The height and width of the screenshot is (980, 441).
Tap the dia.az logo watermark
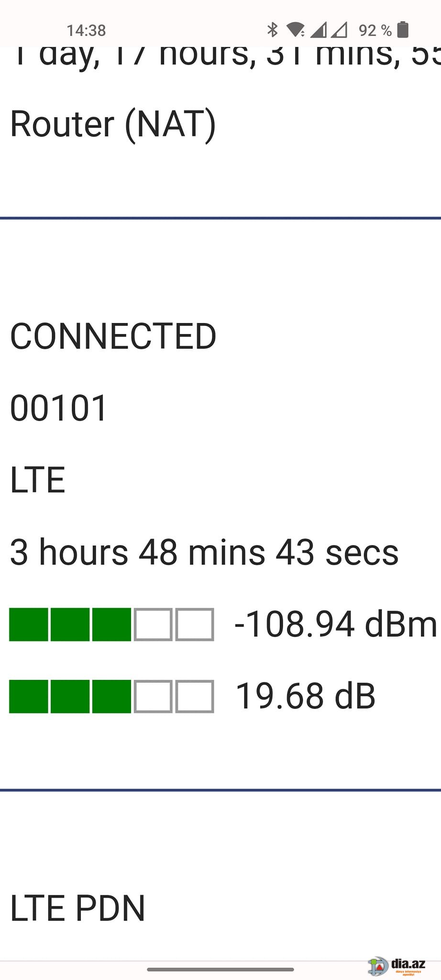[397, 966]
